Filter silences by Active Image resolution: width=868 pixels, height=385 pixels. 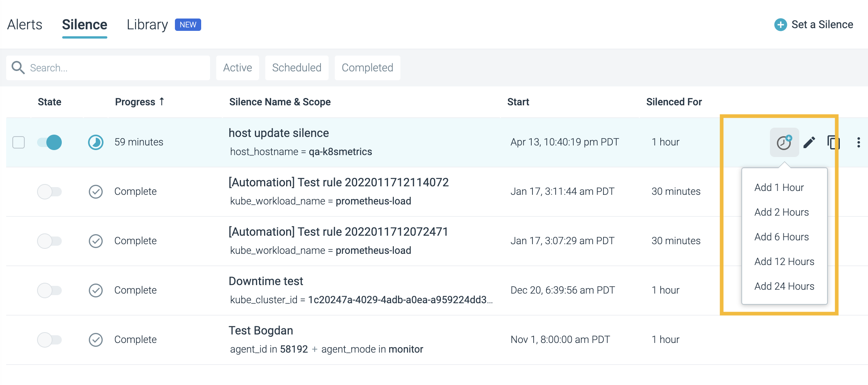(x=237, y=68)
